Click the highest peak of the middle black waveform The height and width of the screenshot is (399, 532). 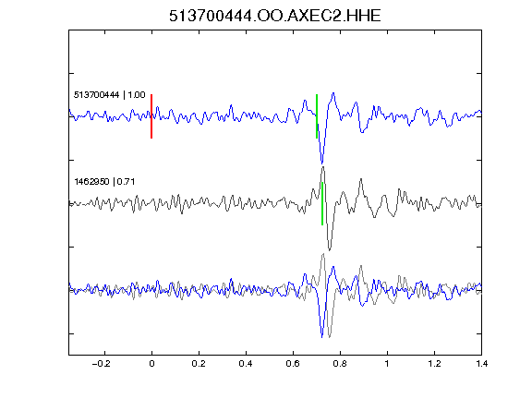[322, 167]
